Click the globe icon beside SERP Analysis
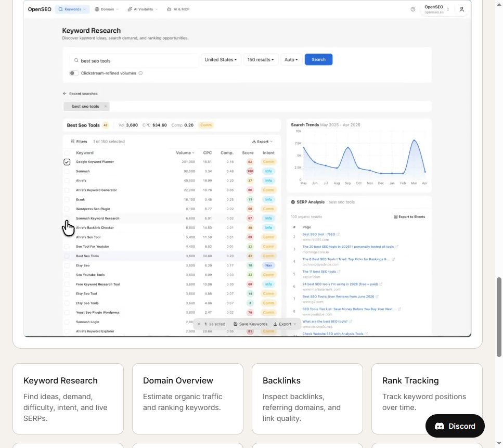Viewport: 503px width, 448px height. click(x=293, y=202)
